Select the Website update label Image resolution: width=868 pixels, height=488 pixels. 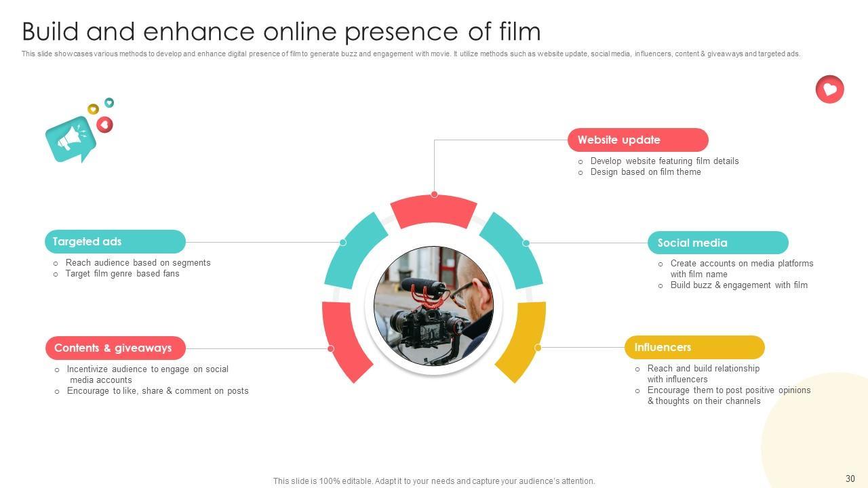[638, 140]
